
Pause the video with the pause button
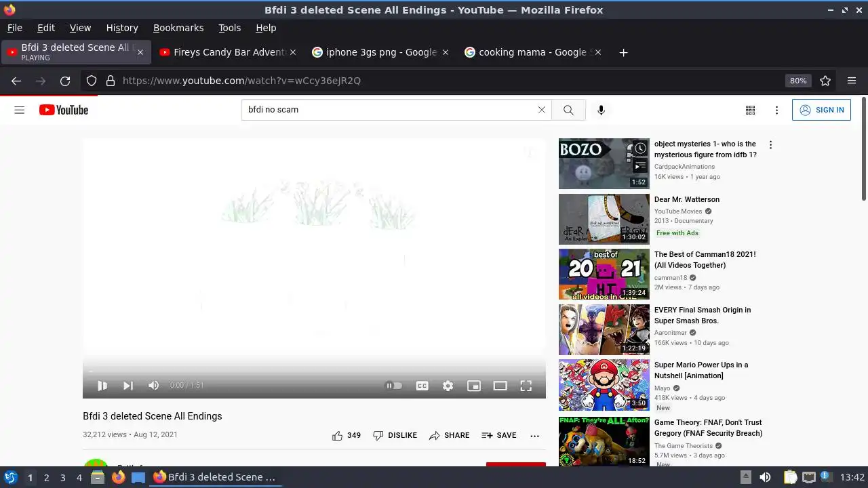pos(102,386)
